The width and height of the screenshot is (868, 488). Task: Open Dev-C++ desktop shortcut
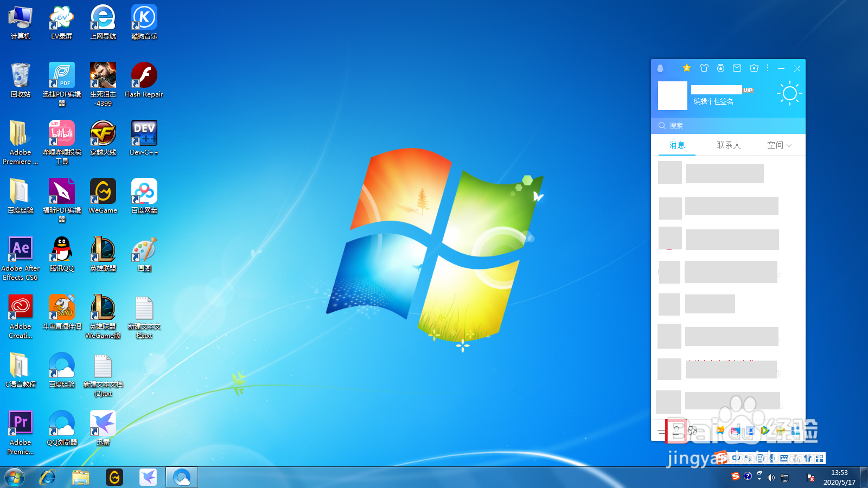point(144,138)
